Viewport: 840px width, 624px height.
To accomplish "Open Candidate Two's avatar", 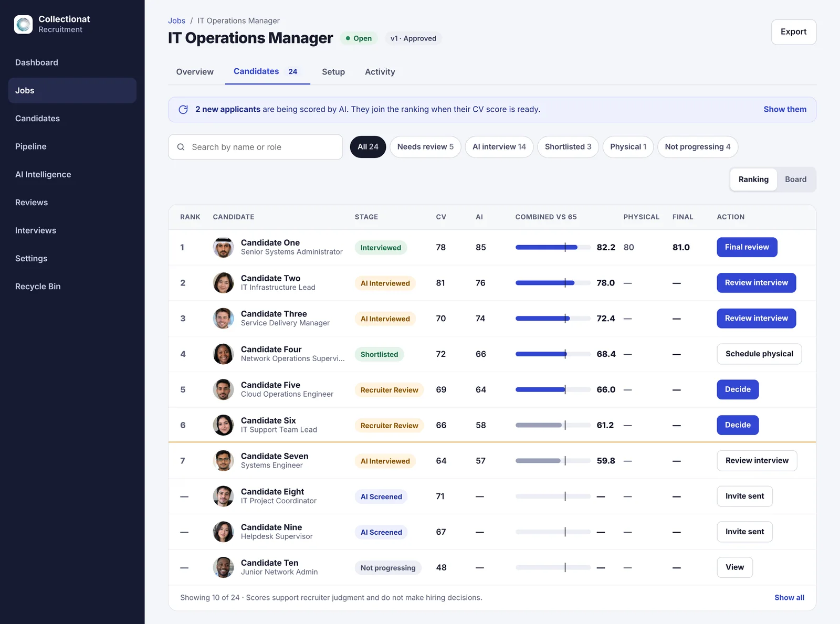I will coord(223,283).
